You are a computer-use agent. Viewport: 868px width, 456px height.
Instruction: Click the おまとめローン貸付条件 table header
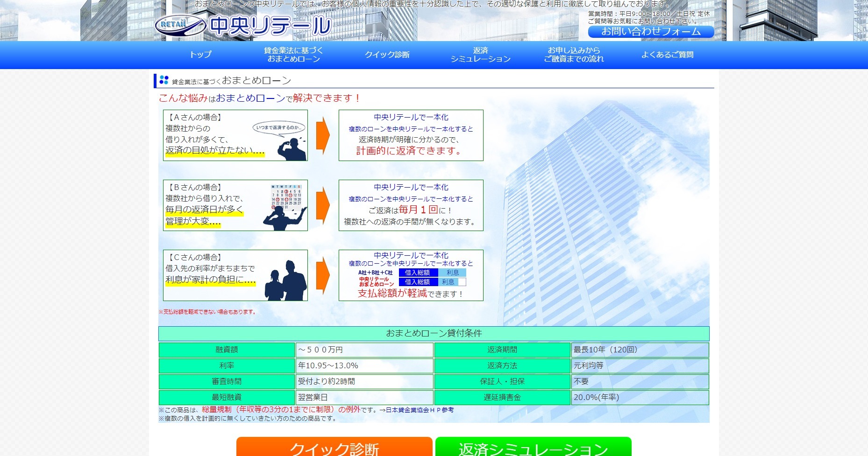[x=434, y=333]
